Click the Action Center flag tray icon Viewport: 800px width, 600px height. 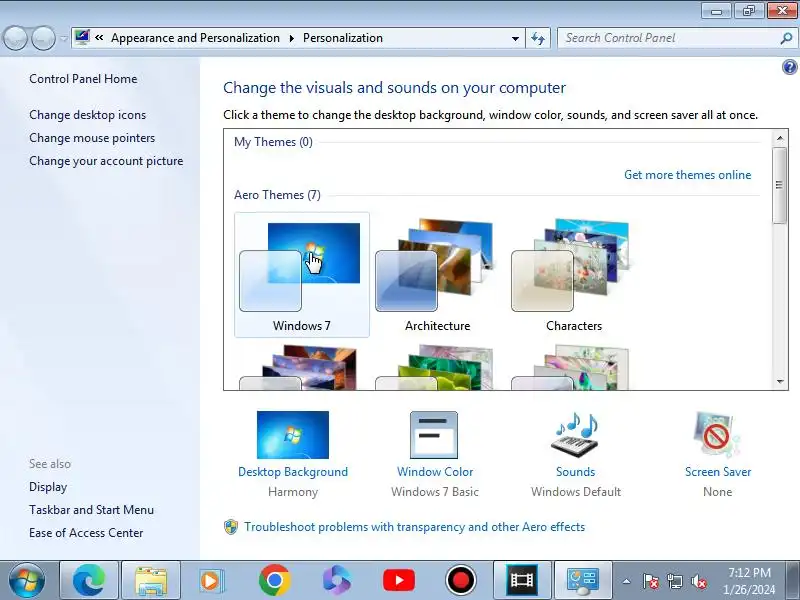[x=650, y=581]
